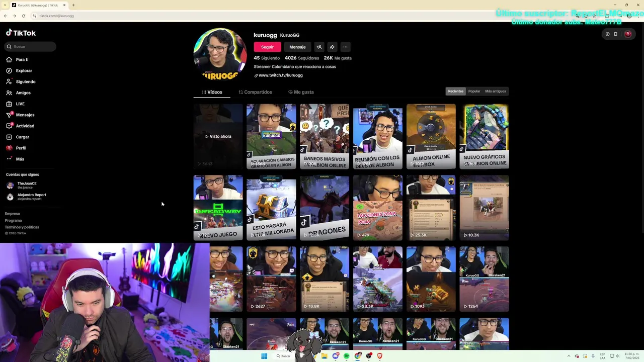Open the Reunión con los Devs de Albion video
Viewport: 644px width, 362px height.
click(378, 136)
